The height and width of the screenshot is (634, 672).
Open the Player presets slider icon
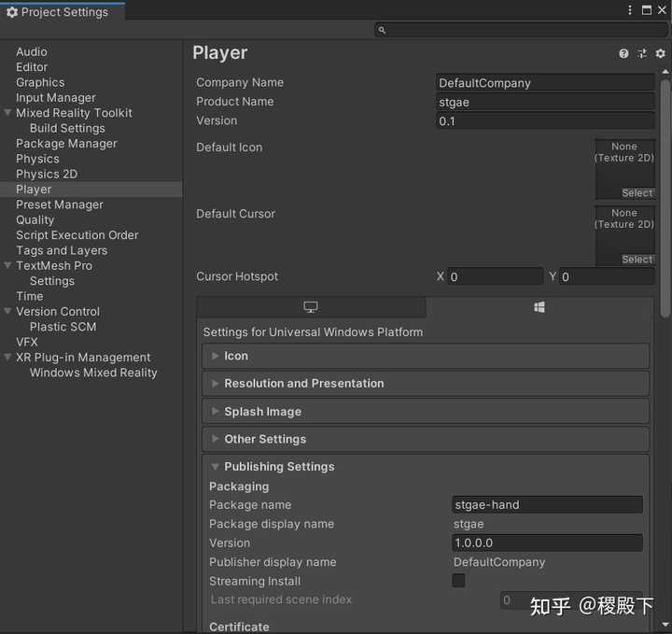642,53
